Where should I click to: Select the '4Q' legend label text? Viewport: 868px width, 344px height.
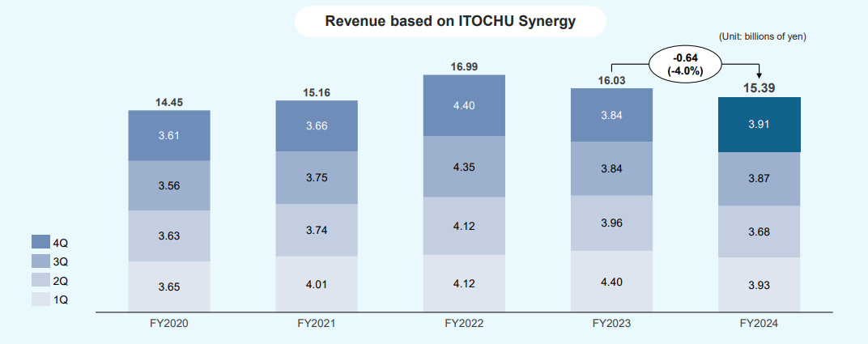pyautogui.click(x=61, y=243)
